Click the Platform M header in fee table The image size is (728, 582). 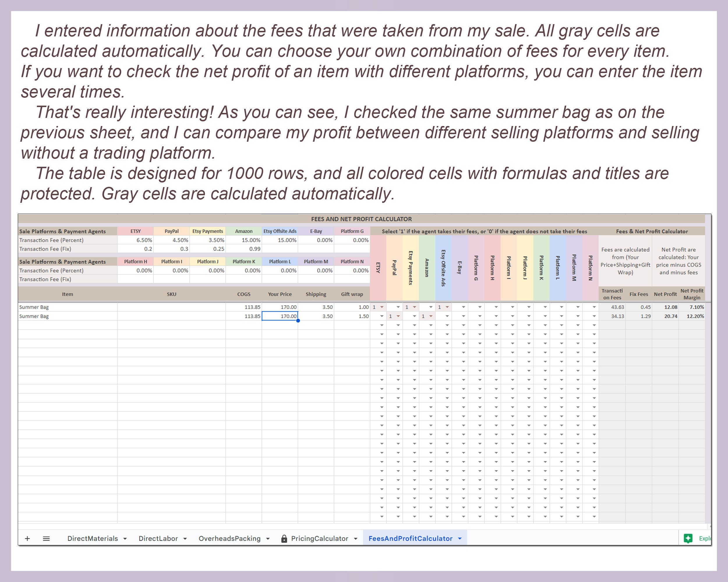tap(316, 262)
